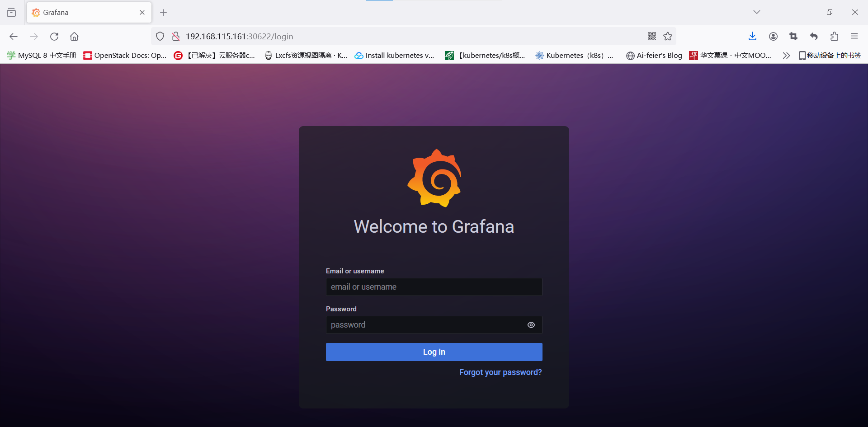Open the Forgot your password link

click(x=500, y=372)
